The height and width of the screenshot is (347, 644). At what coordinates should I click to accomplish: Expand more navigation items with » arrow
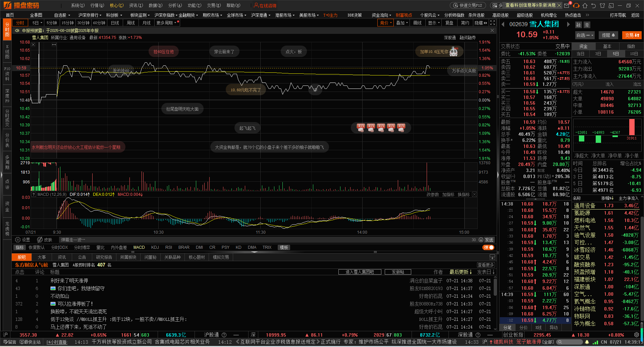pyautogui.click(x=587, y=15)
